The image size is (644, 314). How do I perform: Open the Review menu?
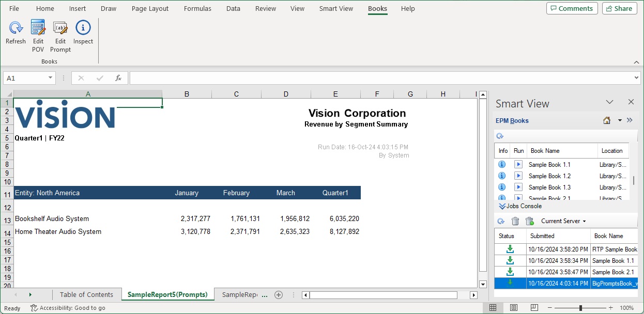(265, 8)
